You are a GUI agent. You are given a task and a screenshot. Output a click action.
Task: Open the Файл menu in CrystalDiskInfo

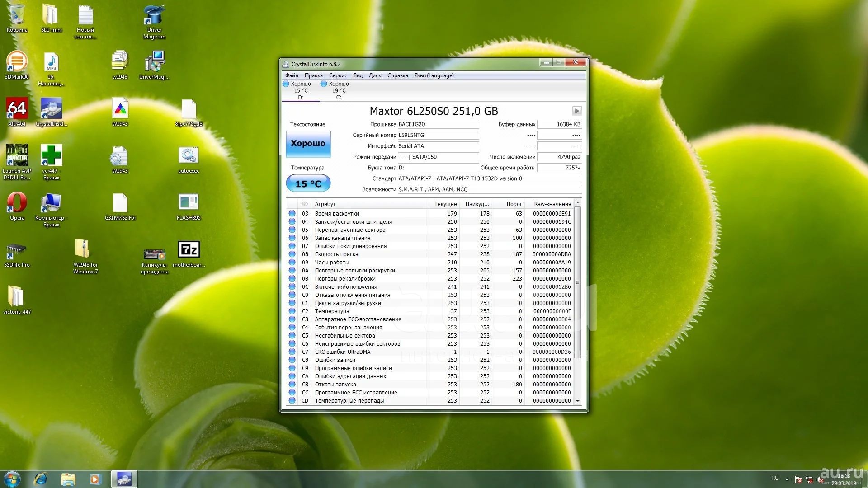tap(292, 75)
